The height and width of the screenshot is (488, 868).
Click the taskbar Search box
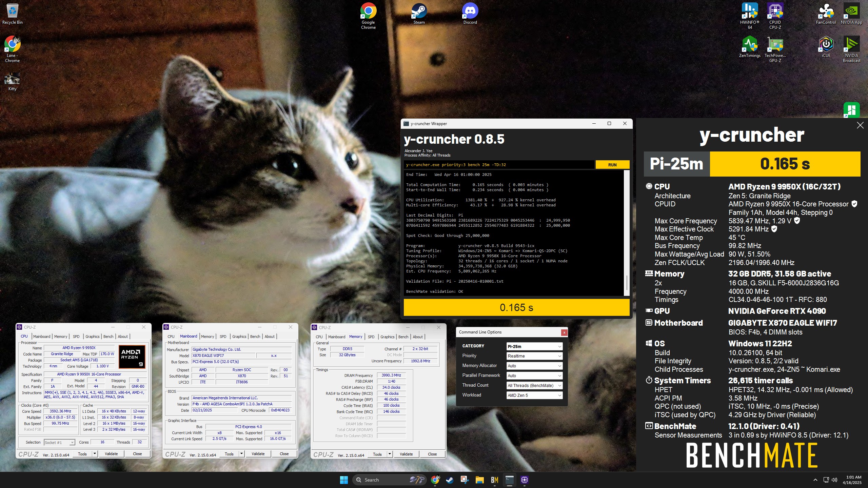pyautogui.click(x=389, y=480)
